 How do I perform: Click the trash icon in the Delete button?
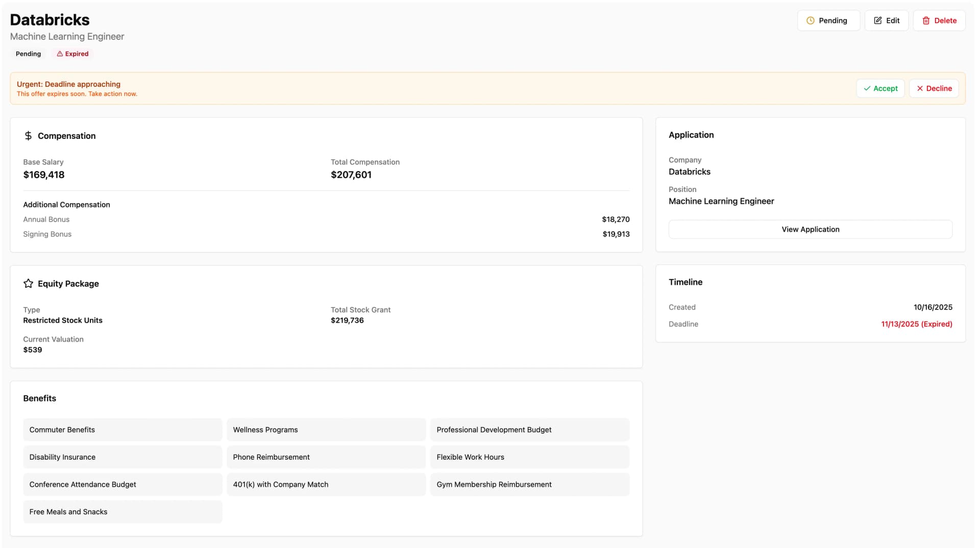927,20
